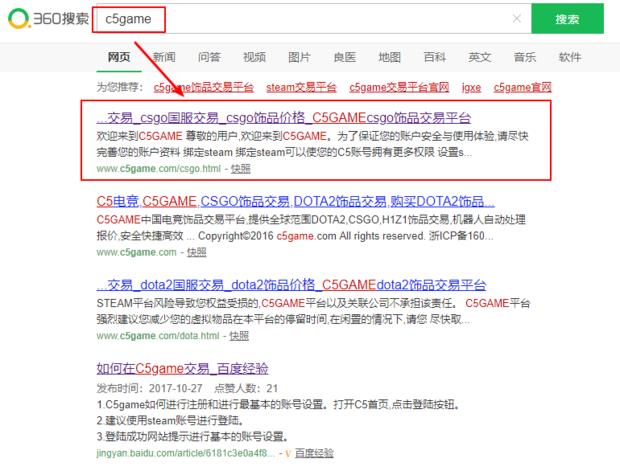Select the 音乐 tab

(525, 57)
